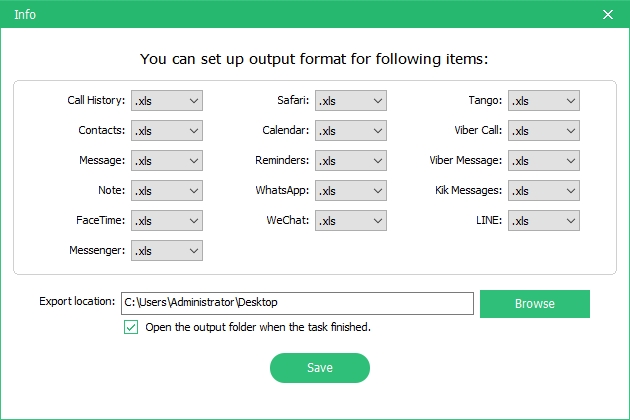
Task: Expand the Contacts output format dropdown
Action: pos(167,131)
